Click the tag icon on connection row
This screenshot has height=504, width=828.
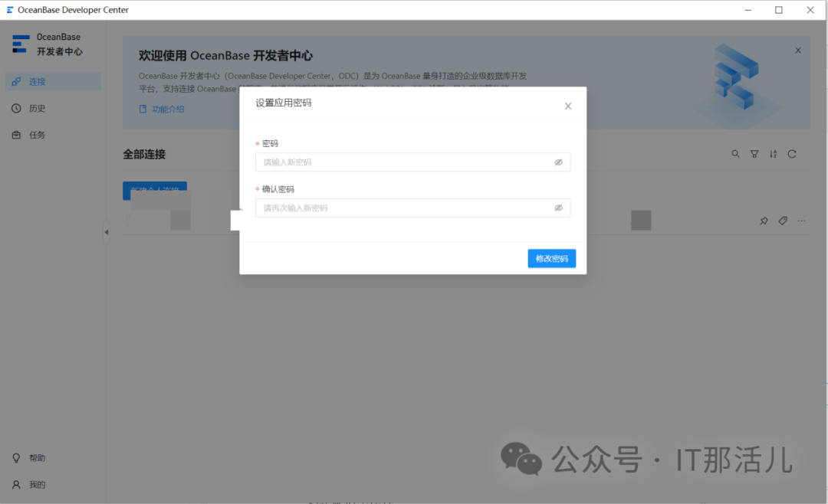click(783, 221)
